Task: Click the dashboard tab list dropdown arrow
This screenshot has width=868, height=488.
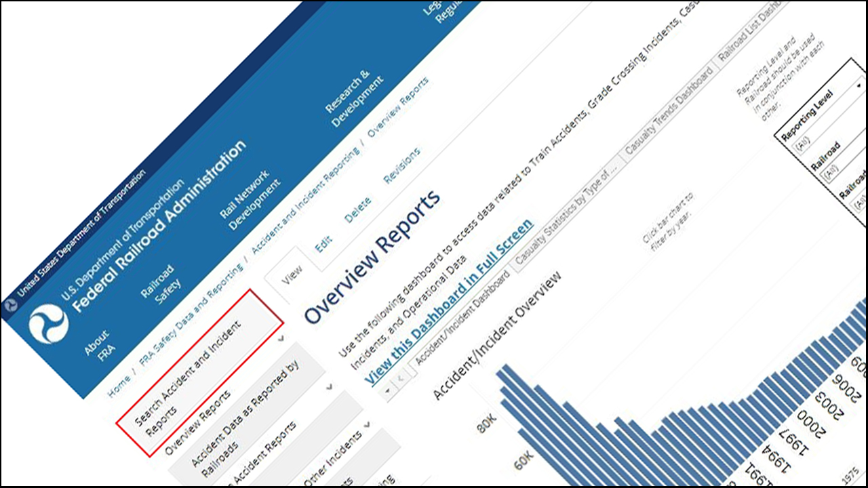Action: point(387,390)
